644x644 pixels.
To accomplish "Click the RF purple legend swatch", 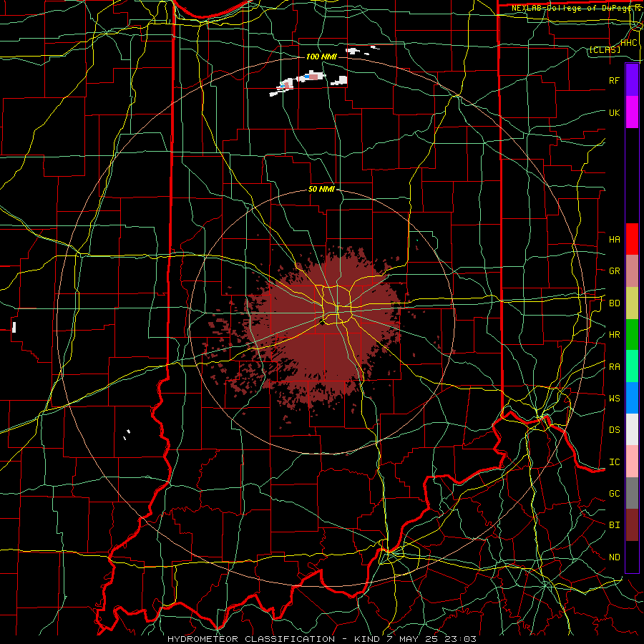I will [632, 80].
